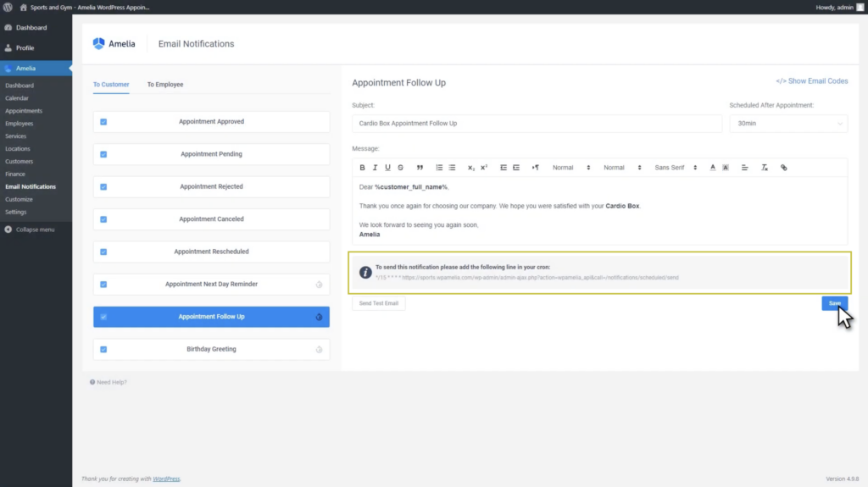Click the home icon in admin bar
This screenshot has height=487, width=868.
[x=23, y=7]
